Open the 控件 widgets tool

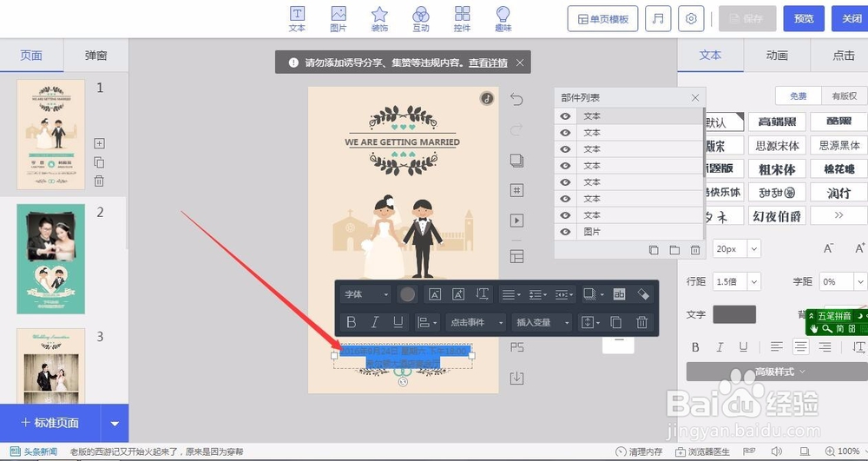(463, 19)
